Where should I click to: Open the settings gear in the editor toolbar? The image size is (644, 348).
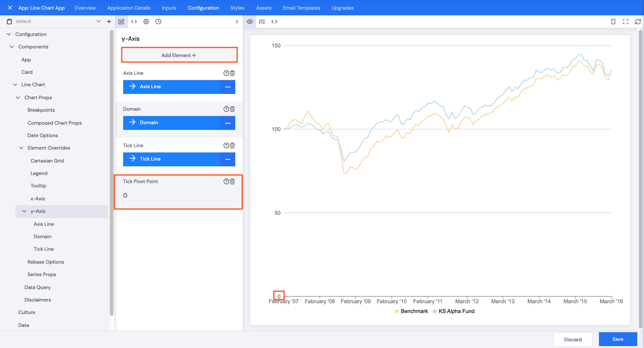146,22
